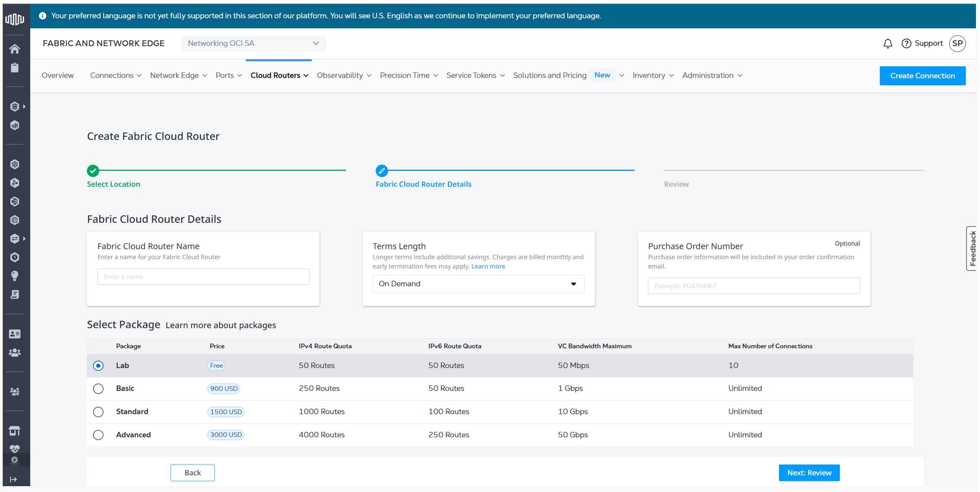This screenshot has height=492, width=980.
Task: Click the lightbulb icon in sidebar
Action: (15, 276)
